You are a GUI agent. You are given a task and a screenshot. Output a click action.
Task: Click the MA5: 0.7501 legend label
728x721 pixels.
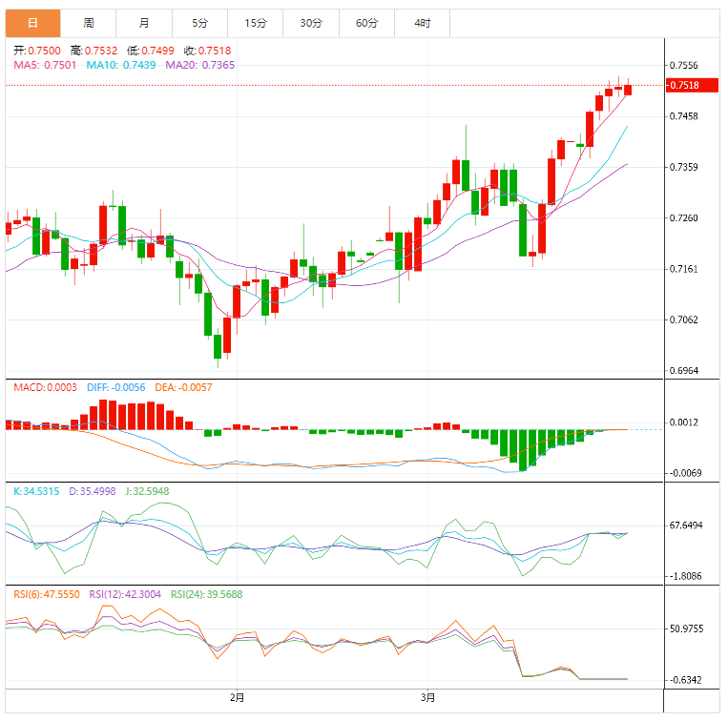pyautogui.click(x=45, y=65)
